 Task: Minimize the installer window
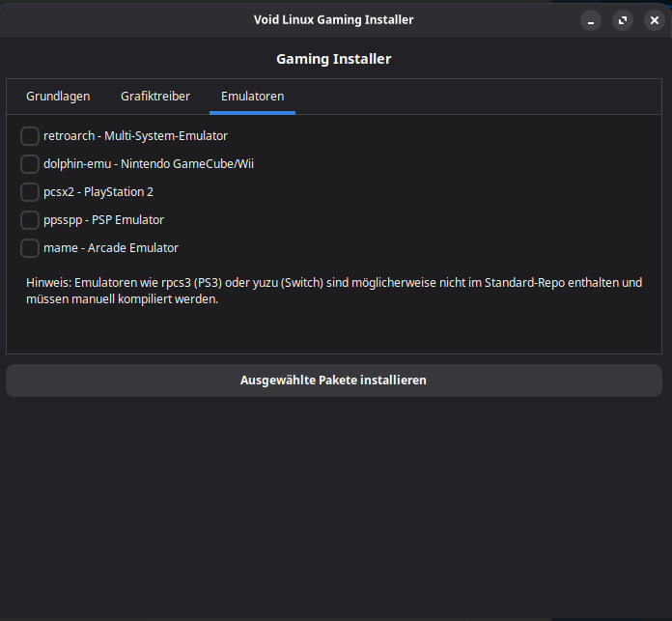(591, 20)
